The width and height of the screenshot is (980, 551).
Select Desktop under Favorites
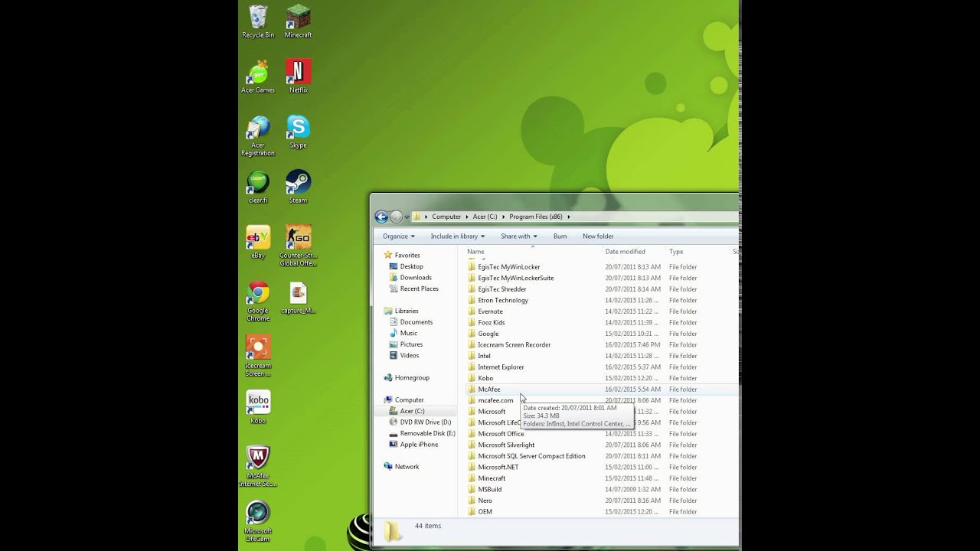tap(411, 266)
